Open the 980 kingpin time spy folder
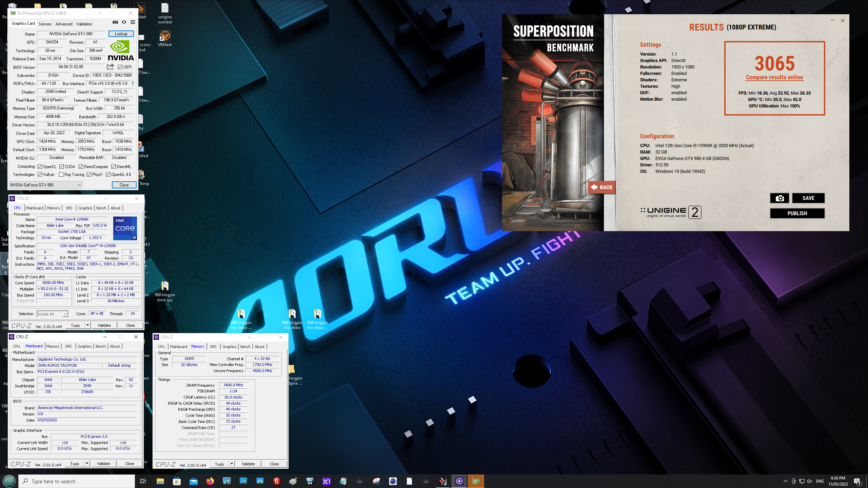Image resolution: width=868 pixels, height=488 pixels. tap(165, 292)
